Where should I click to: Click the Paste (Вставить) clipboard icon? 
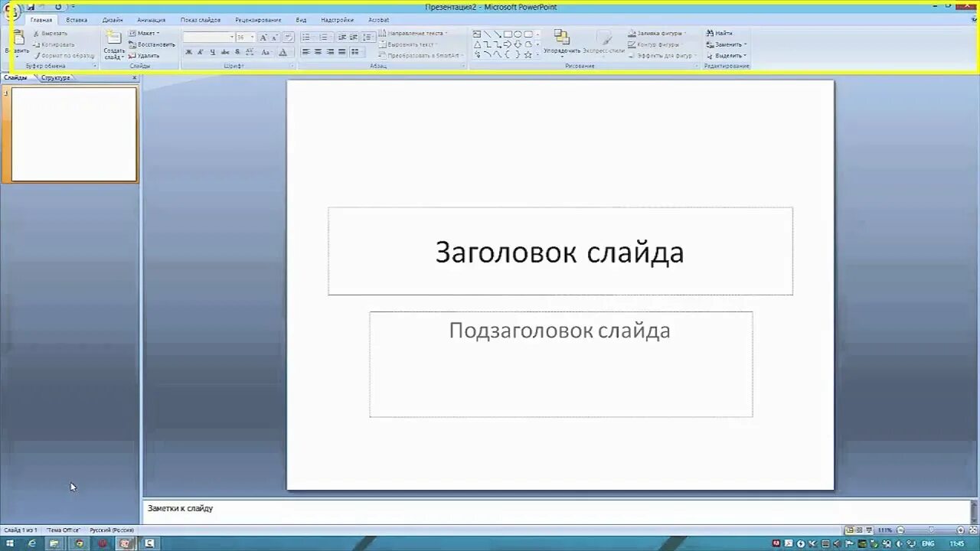pyautogui.click(x=18, y=37)
